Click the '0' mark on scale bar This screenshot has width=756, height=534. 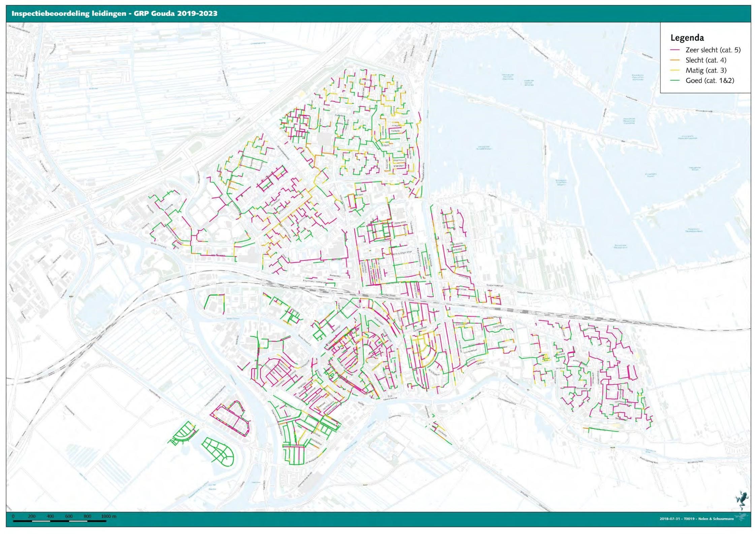coord(13,516)
